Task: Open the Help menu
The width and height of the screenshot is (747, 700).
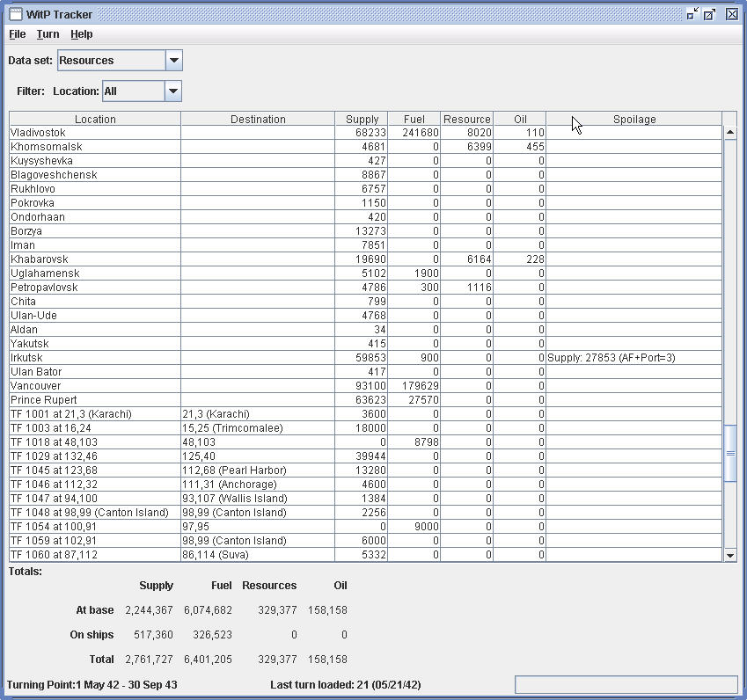Action: click(x=82, y=34)
